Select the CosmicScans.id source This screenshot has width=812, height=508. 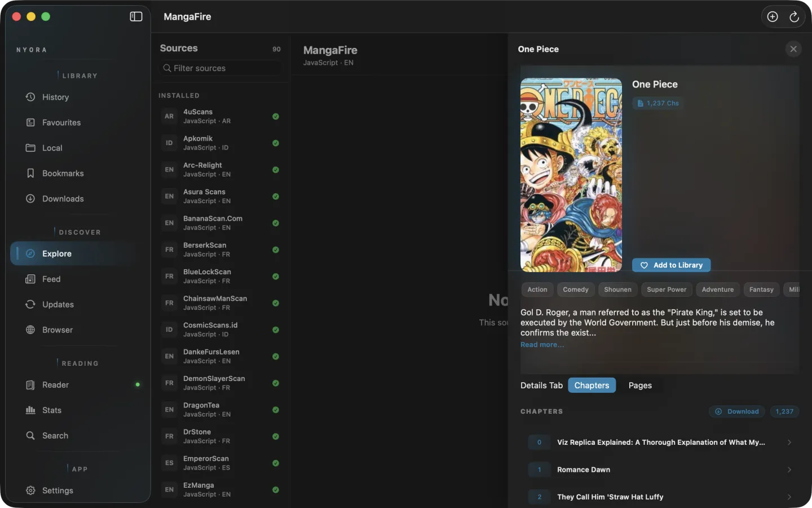pos(220,330)
